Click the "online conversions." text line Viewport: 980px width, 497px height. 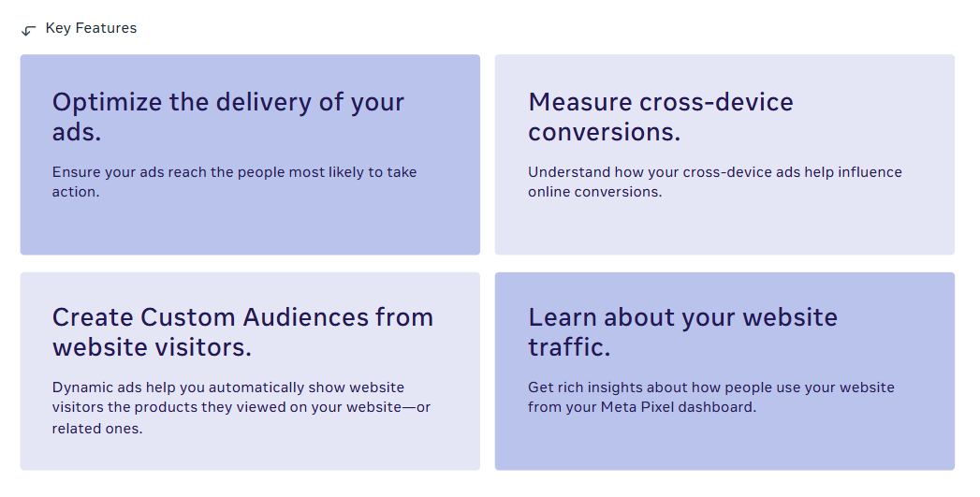click(595, 192)
